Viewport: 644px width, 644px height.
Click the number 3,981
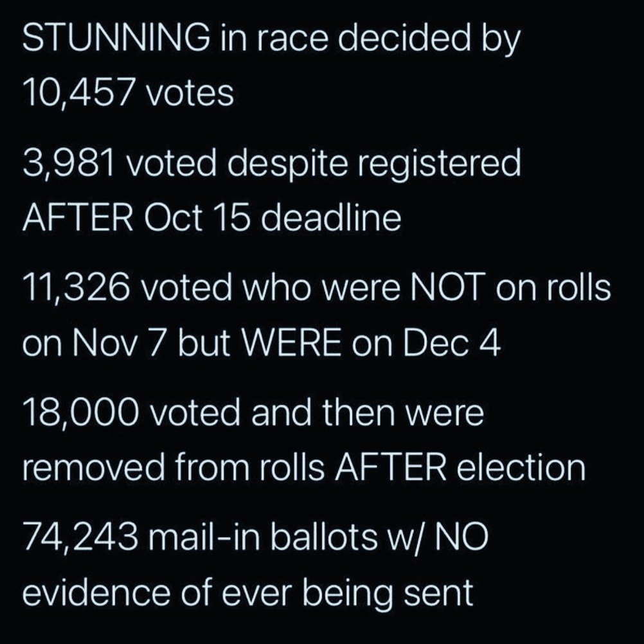tap(69, 165)
